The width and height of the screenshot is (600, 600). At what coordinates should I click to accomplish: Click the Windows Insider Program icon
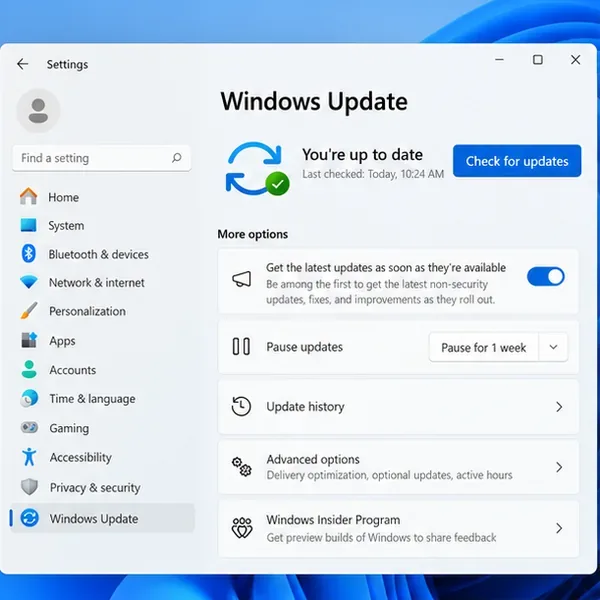click(x=242, y=528)
